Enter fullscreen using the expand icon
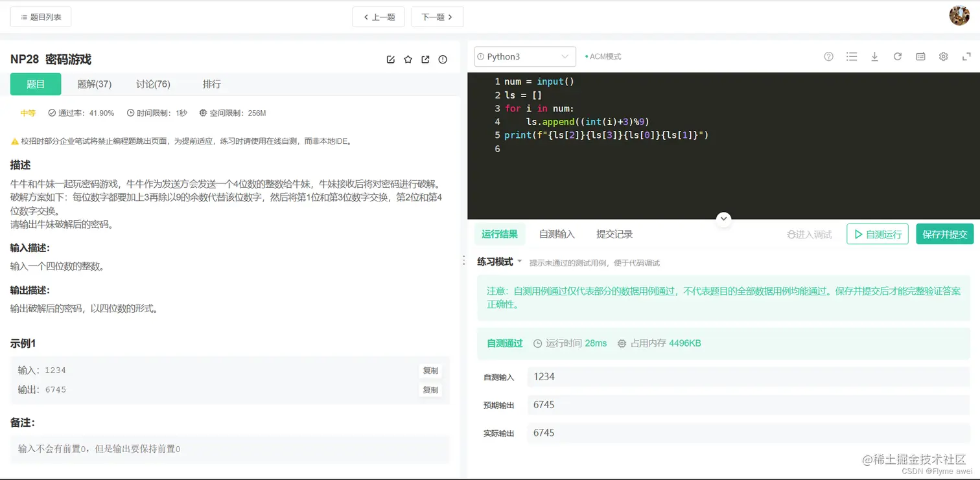 (x=966, y=56)
